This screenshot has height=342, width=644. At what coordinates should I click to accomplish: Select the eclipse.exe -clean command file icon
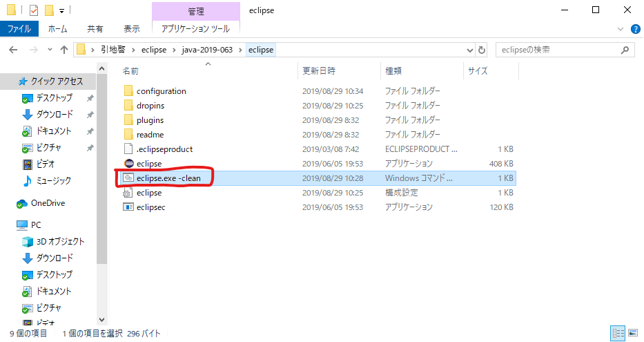(x=128, y=178)
